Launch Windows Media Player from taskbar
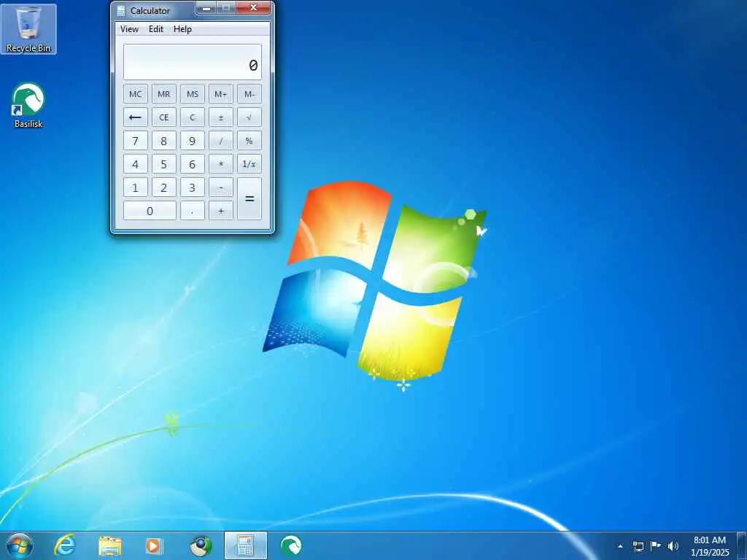 tap(153, 545)
